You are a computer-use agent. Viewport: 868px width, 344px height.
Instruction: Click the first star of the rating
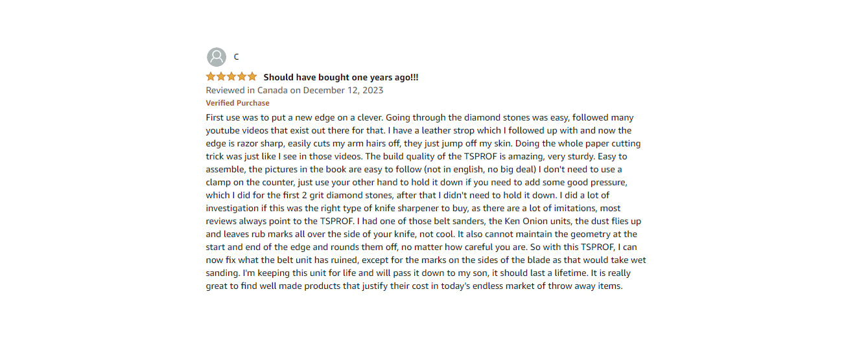coord(211,77)
